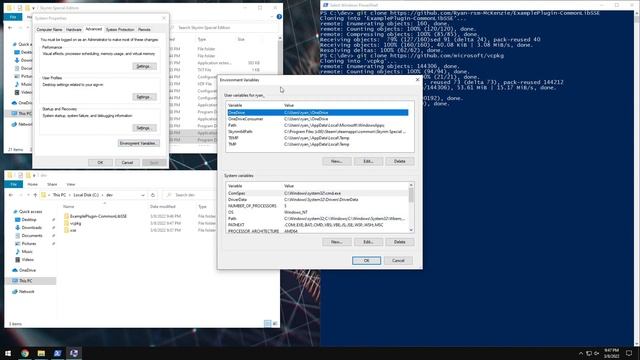640x360 pixels.
Task: Click This PC breadcrumb in dev address bar
Action: [x=59, y=195]
